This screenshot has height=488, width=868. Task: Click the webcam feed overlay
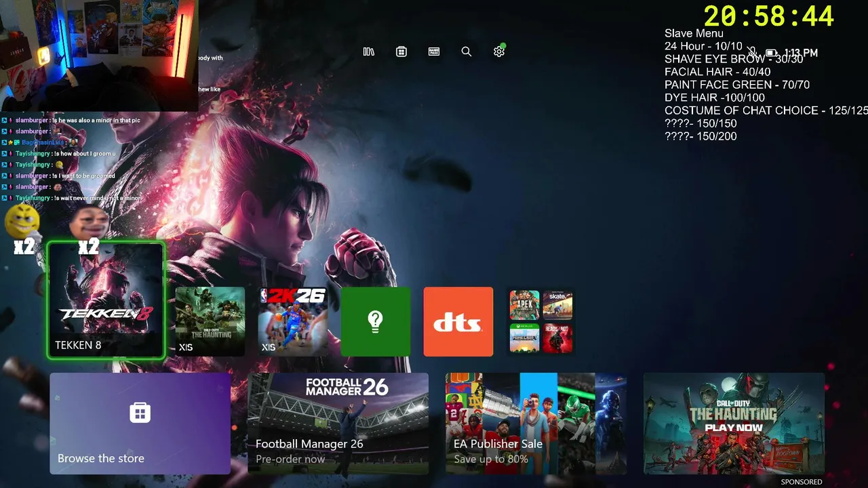pyautogui.click(x=98, y=56)
